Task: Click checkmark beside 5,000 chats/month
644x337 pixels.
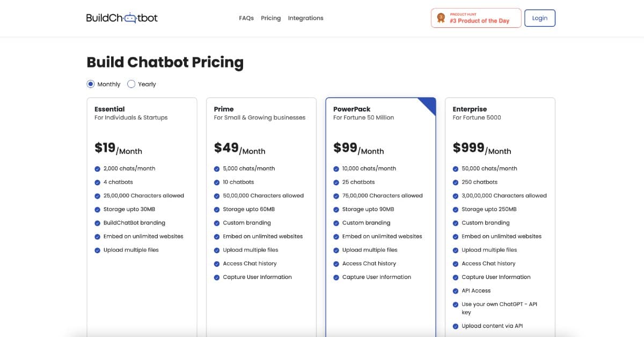Action: pyautogui.click(x=217, y=169)
